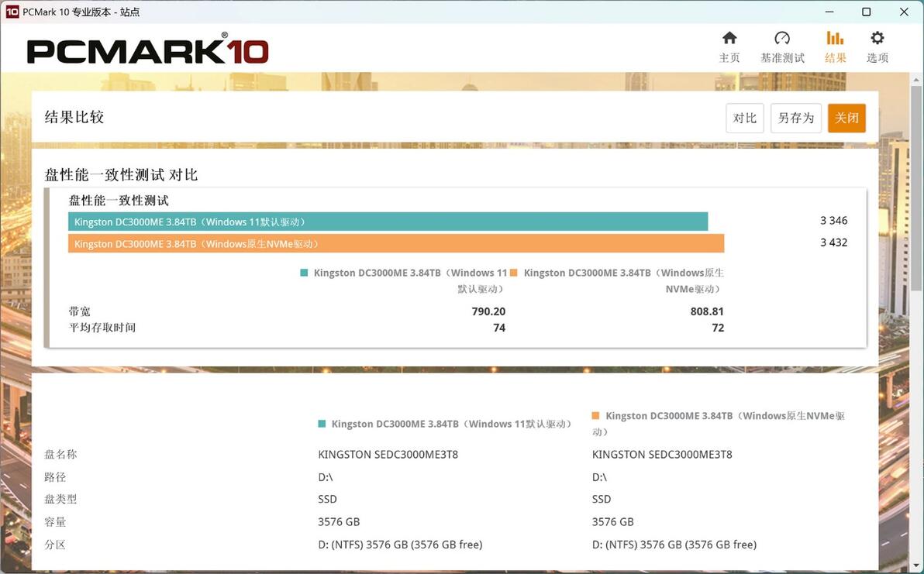Screen dimensions: 924x574
Task: Maximize the PCMark 10 window
Action: tap(867, 12)
